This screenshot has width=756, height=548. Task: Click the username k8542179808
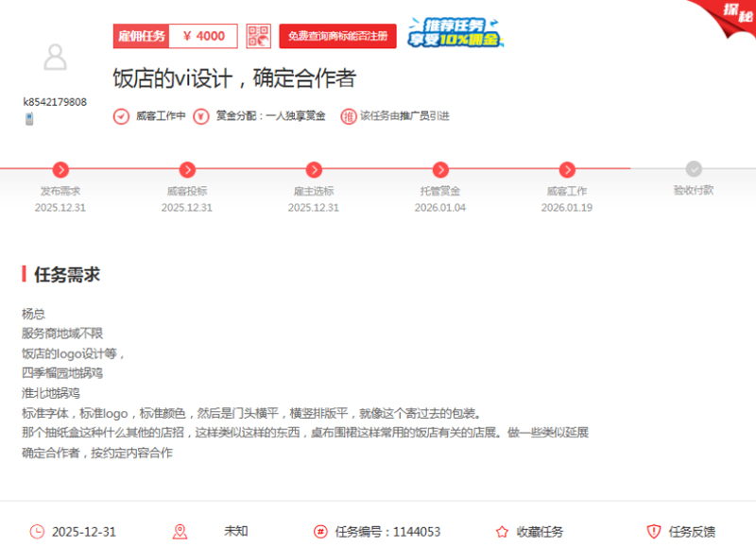pyautogui.click(x=54, y=101)
